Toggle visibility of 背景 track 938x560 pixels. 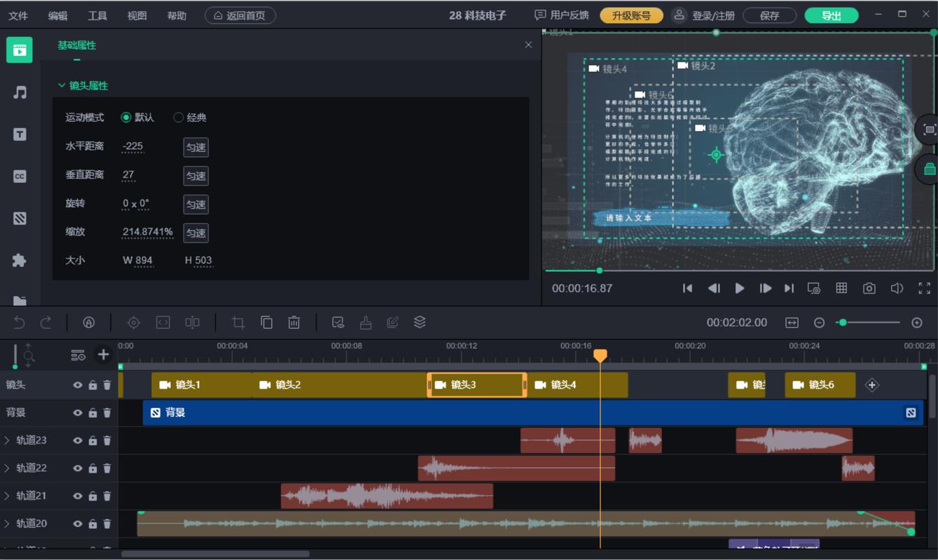78,413
